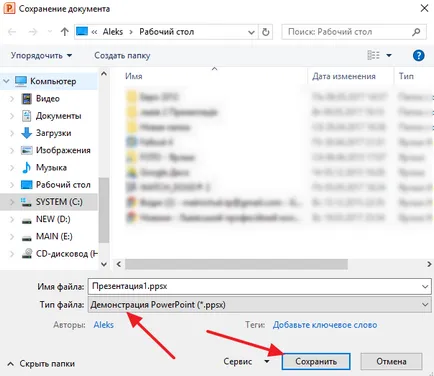Screen dimensions: 434x376
Task: Select the Загрузки download arrow icon
Action: tap(26, 133)
